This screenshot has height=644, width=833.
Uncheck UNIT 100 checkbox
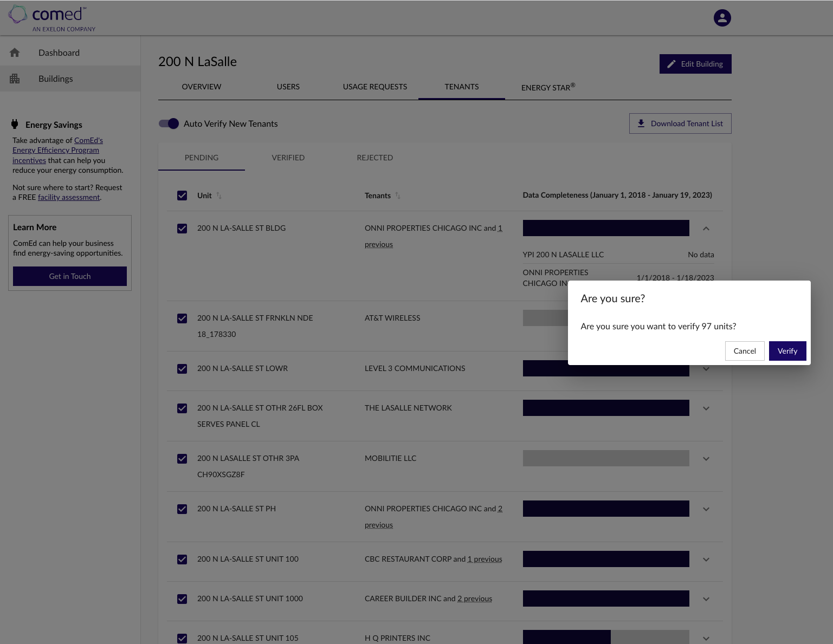coord(182,560)
